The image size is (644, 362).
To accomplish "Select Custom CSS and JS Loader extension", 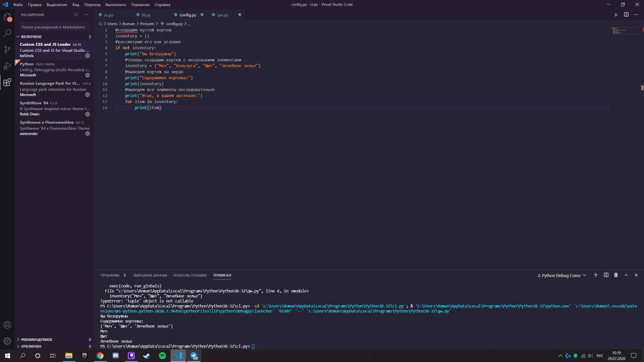I will [54, 50].
